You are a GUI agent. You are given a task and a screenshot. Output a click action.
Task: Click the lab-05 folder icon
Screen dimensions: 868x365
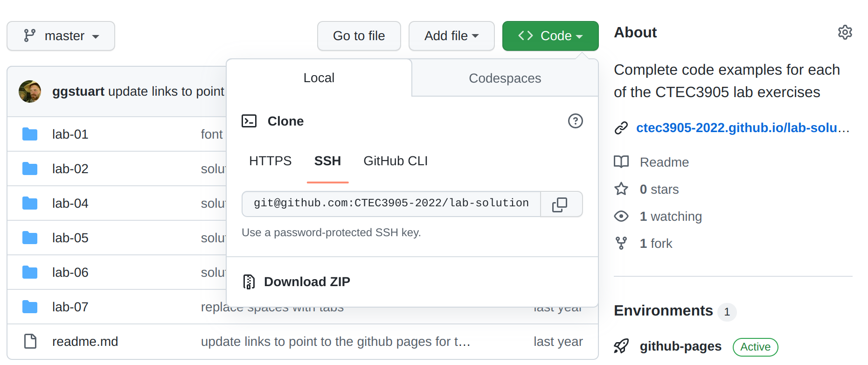(x=30, y=238)
